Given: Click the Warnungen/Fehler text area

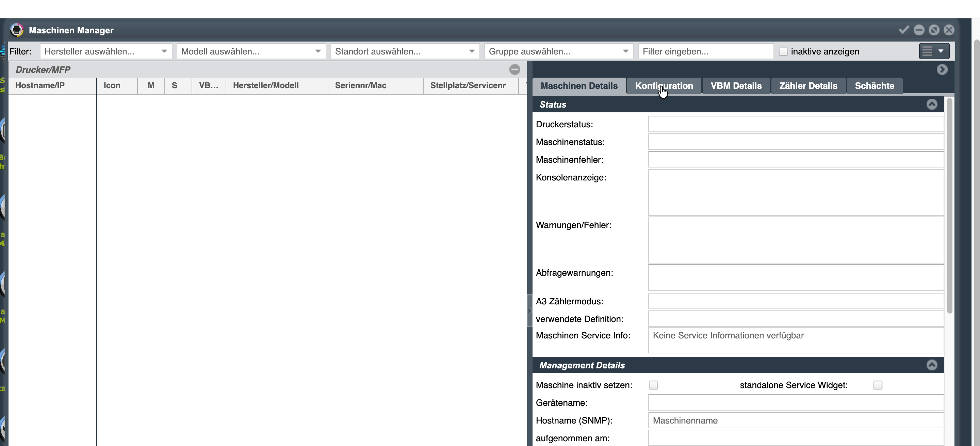Looking at the screenshot, I should [796, 240].
